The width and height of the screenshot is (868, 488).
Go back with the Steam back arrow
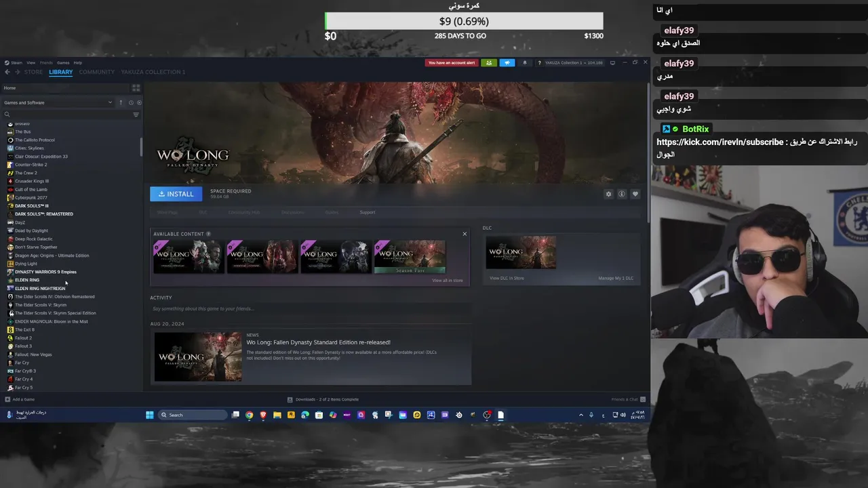click(x=7, y=72)
